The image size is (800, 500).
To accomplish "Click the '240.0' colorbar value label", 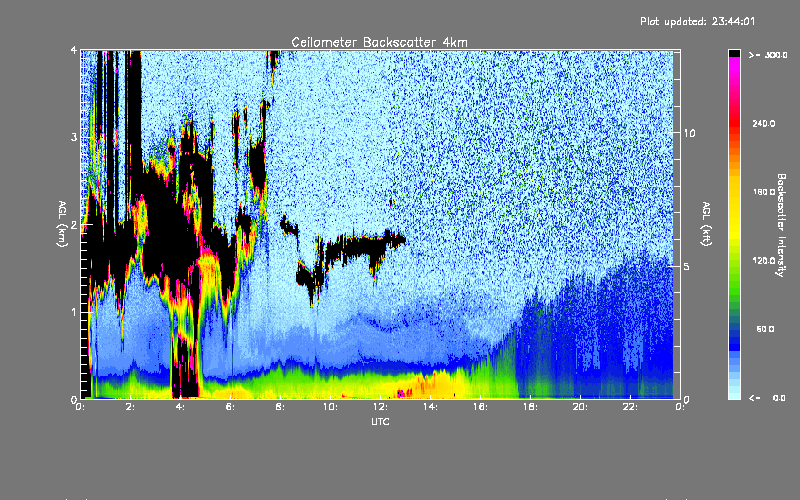I will click(x=764, y=123).
